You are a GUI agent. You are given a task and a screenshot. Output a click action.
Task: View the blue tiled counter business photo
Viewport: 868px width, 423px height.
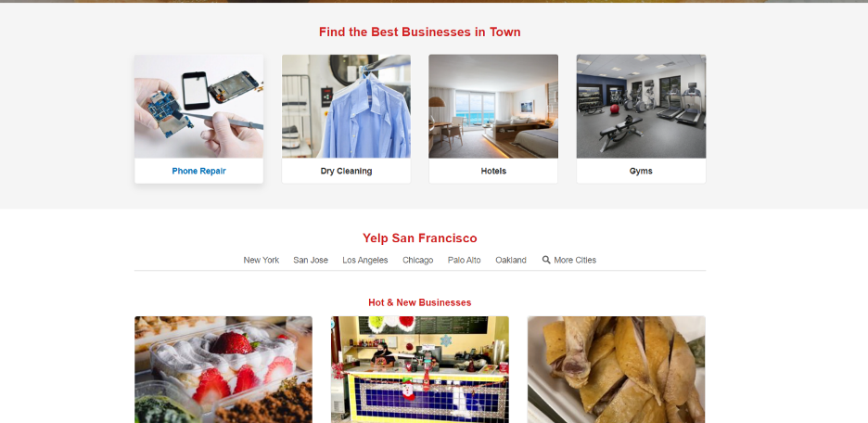(x=419, y=369)
